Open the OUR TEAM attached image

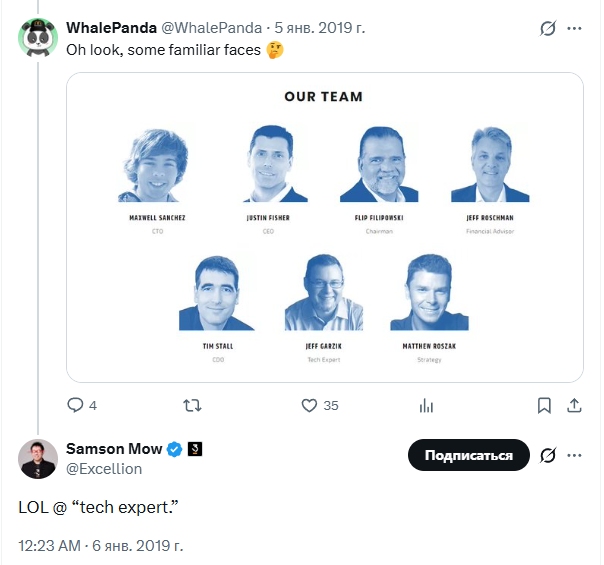pos(324,227)
